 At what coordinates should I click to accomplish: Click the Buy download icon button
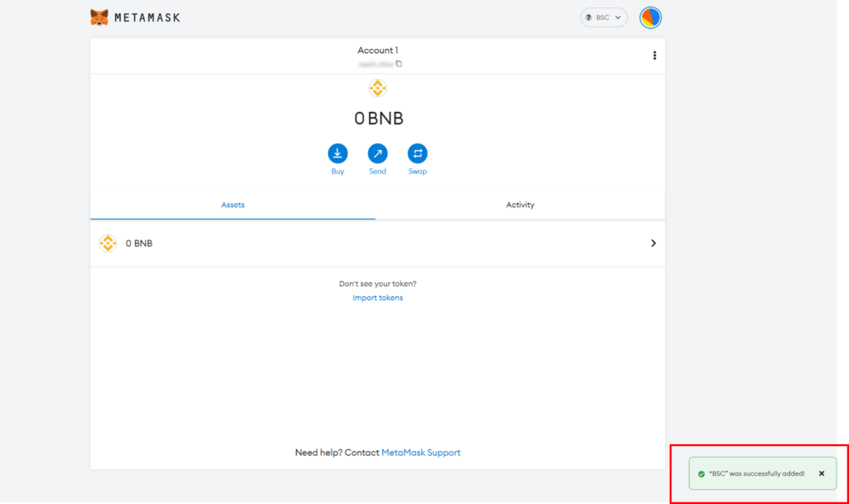click(x=337, y=153)
